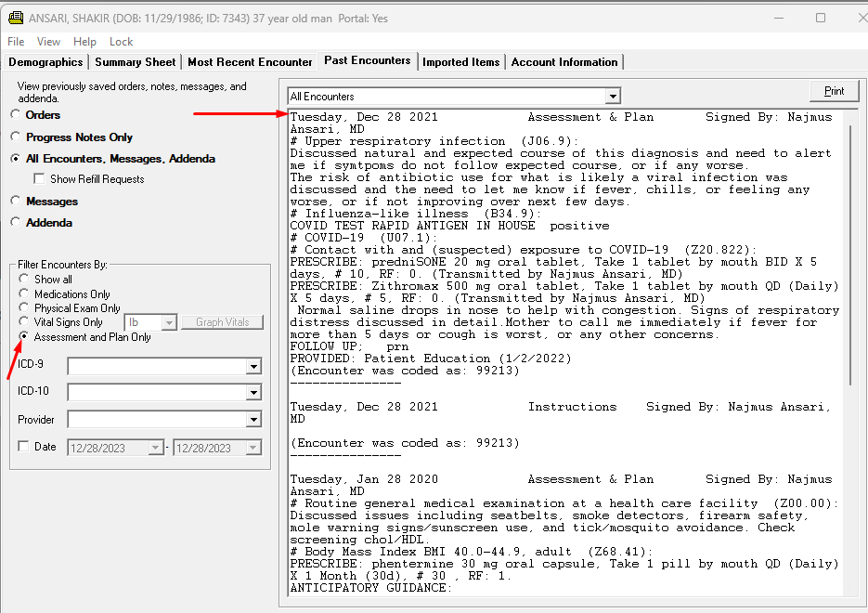868x613 pixels.
Task: Go to Account Information tab
Action: [x=564, y=62]
